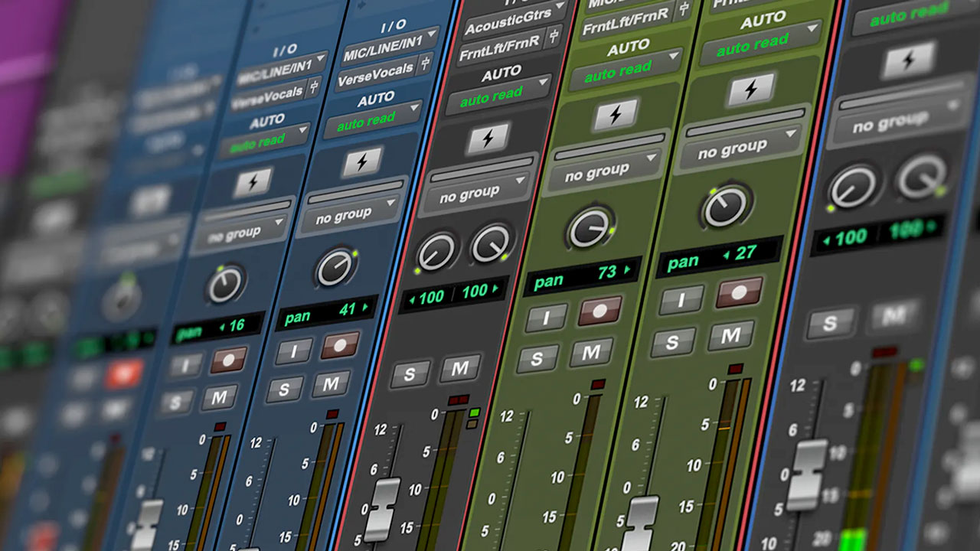Click lightning bolt button on pan 73 channel
This screenshot has height=551, width=980.
pyautogui.click(x=615, y=116)
